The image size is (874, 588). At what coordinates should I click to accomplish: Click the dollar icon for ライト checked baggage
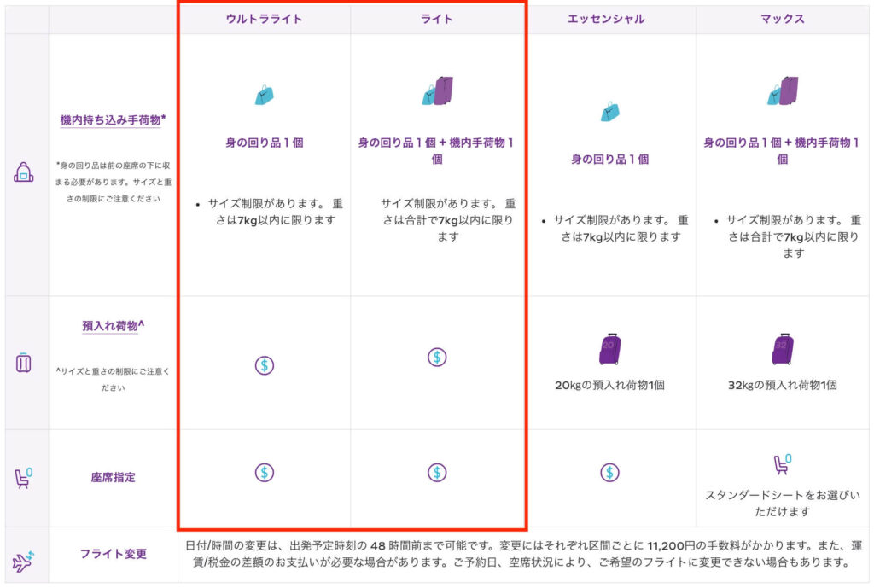(x=437, y=358)
